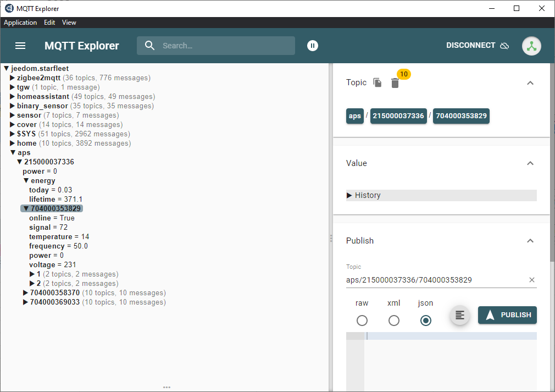
Task: Open the green connection avatar icon
Action: click(x=531, y=46)
